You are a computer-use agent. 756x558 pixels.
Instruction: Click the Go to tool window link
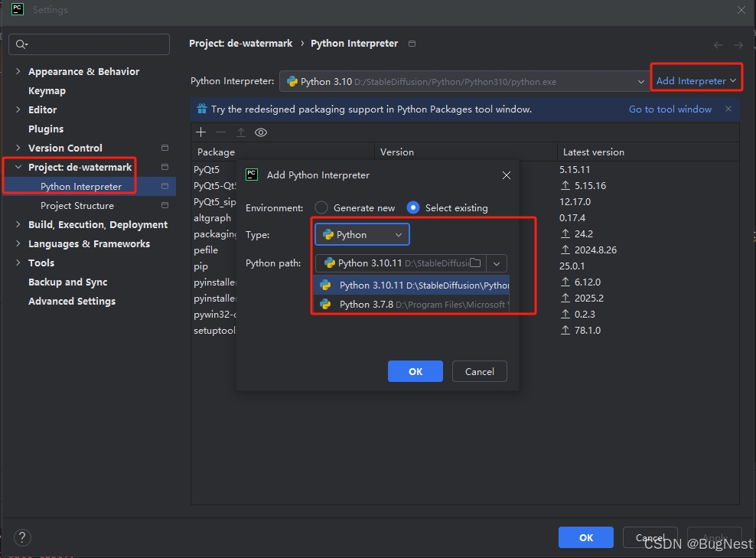(670, 109)
